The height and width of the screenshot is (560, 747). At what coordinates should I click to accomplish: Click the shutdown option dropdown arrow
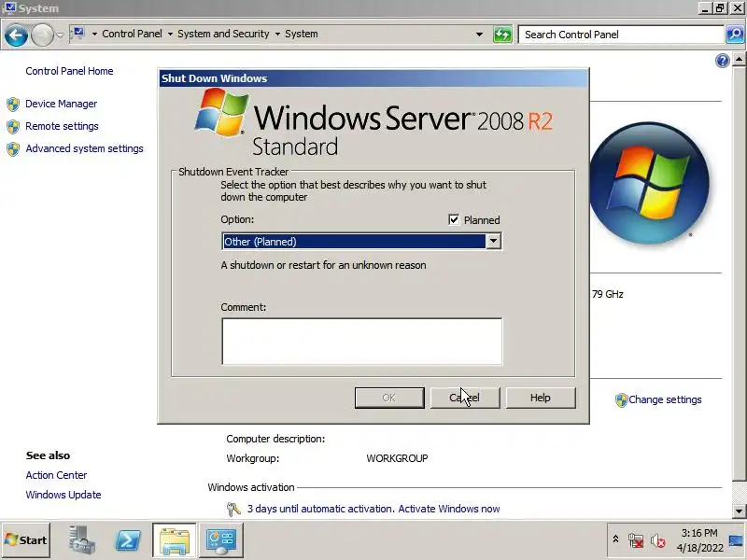tap(493, 242)
